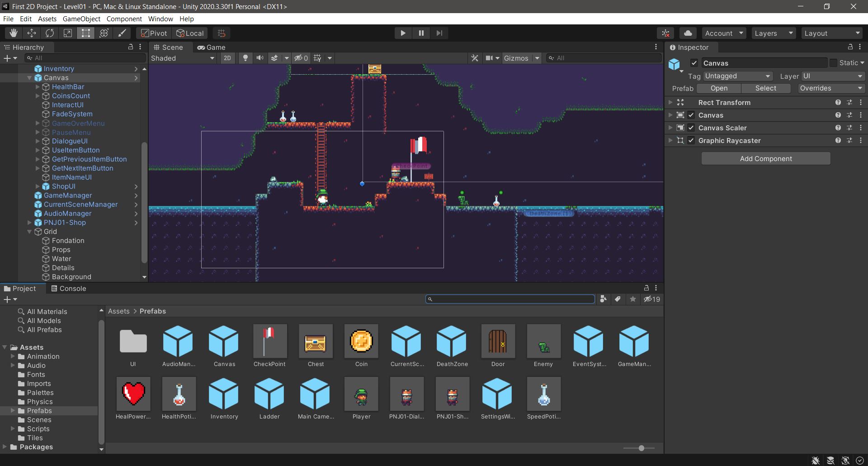868x466 pixels.
Task: Disable Canvas Scaler component checkbox
Action: (x=691, y=128)
